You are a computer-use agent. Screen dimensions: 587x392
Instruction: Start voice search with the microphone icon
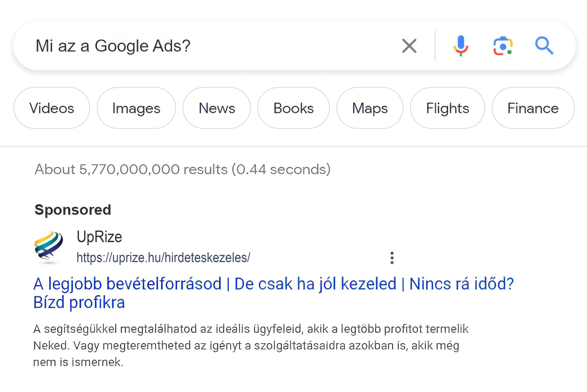click(x=461, y=46)
